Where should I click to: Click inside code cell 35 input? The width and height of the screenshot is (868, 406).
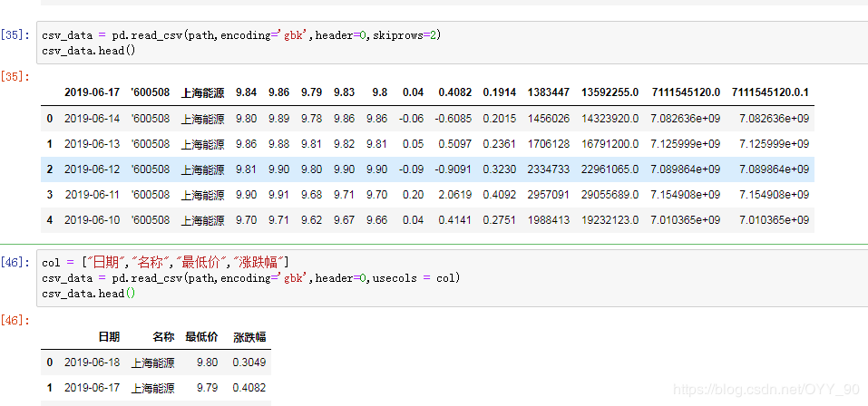click(x=452, y=43)
